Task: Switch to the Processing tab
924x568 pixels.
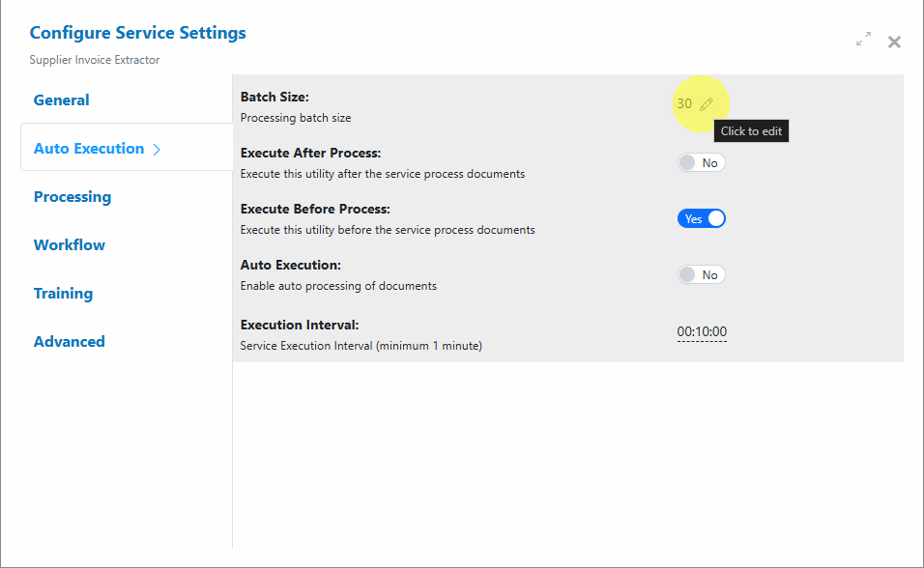Action: click(x=72, y=197)
